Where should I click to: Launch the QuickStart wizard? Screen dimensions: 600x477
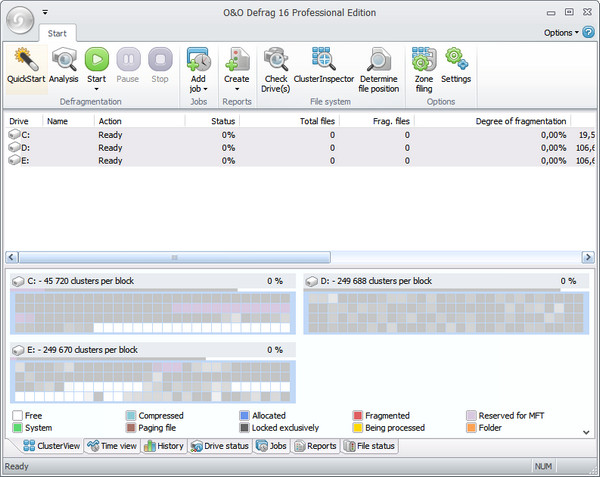pos(26,68)
